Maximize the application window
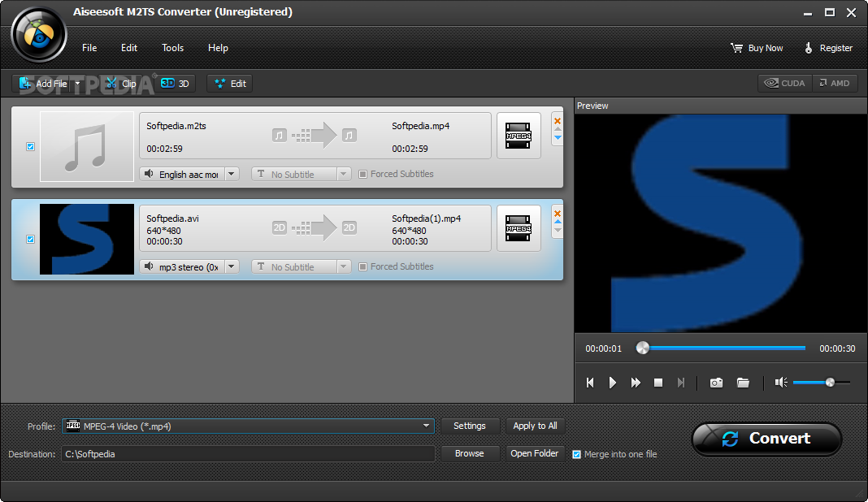 (x=829, y=13)
